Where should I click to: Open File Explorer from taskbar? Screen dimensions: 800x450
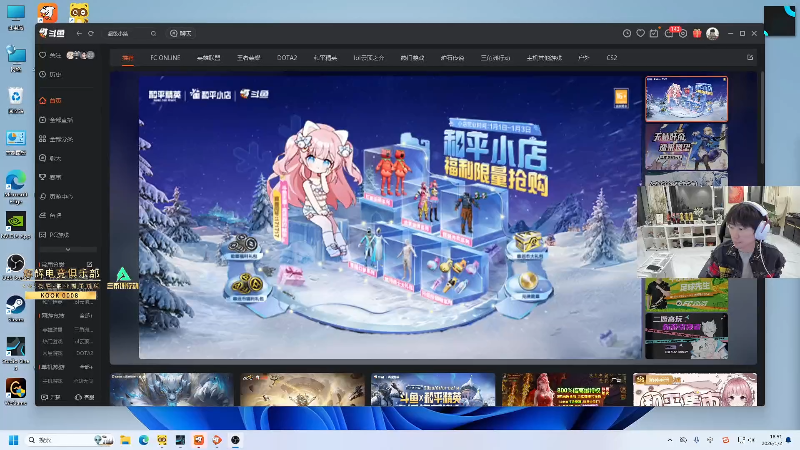click(125, 440)
